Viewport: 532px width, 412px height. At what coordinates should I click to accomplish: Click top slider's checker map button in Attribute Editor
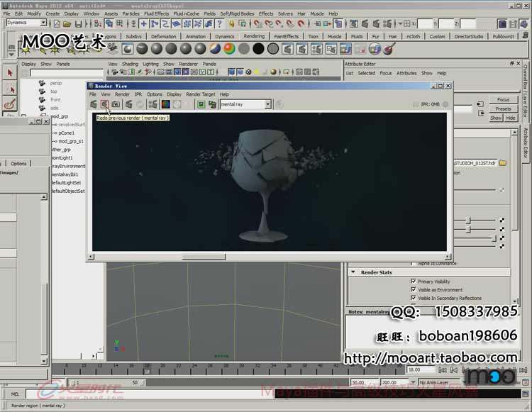pyautogui.click(x=501, y=221)
